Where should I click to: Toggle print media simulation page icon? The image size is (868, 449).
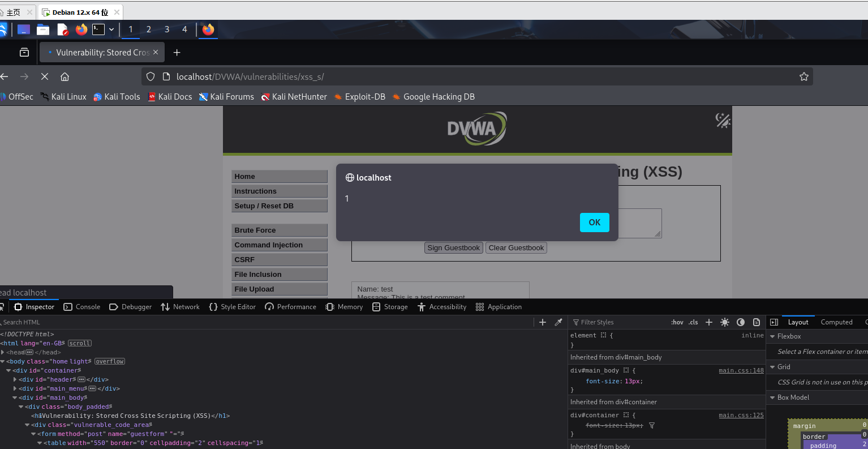click(757, 322)
